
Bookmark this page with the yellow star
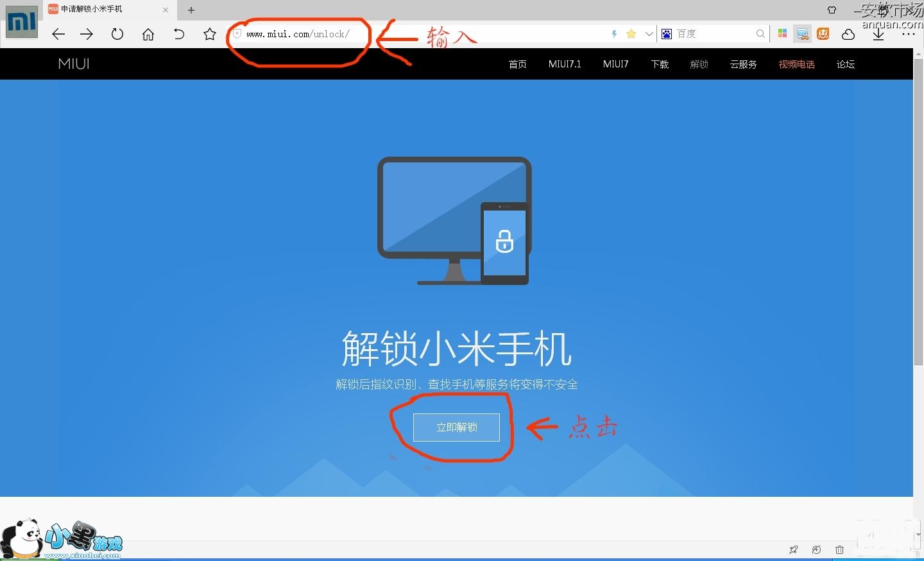pos(631,34)
